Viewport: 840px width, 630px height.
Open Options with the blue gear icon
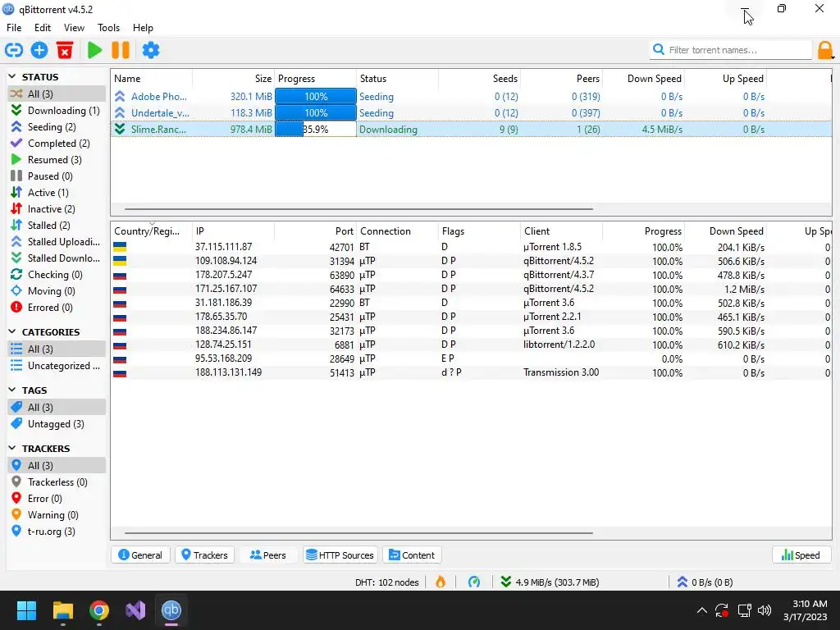click(151, 50)
